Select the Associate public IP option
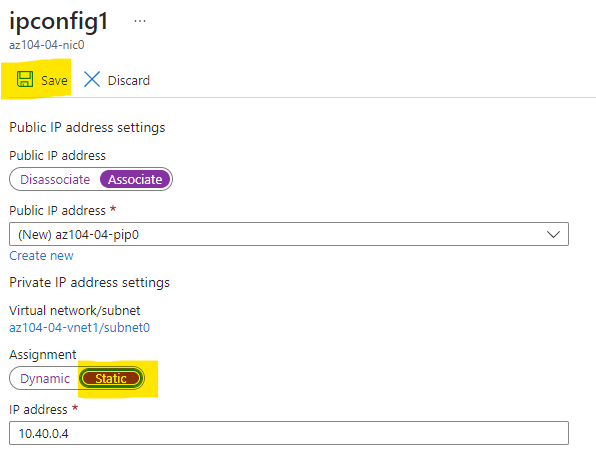Viewport: 596px width, 458px height. 135,179
